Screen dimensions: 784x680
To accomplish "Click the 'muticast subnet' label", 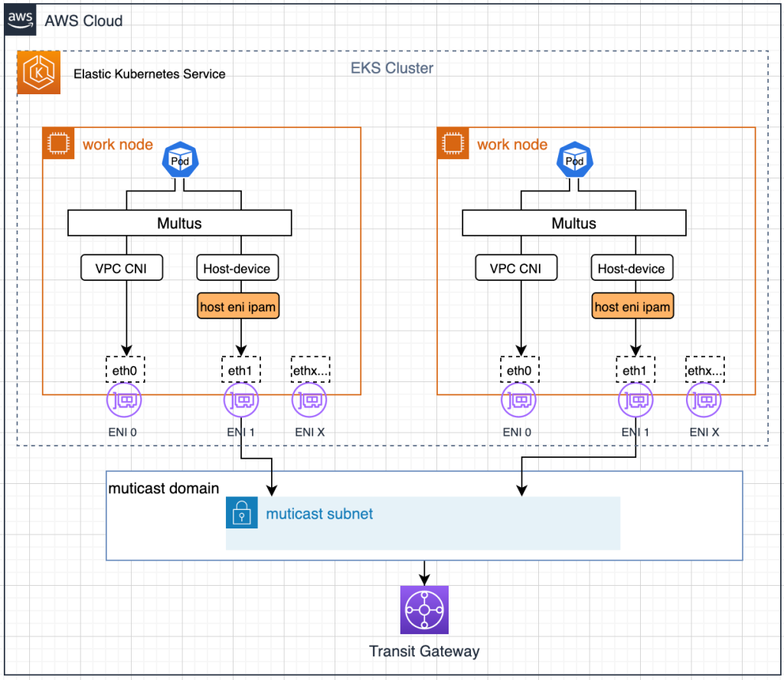I will (x=319, y=514).
